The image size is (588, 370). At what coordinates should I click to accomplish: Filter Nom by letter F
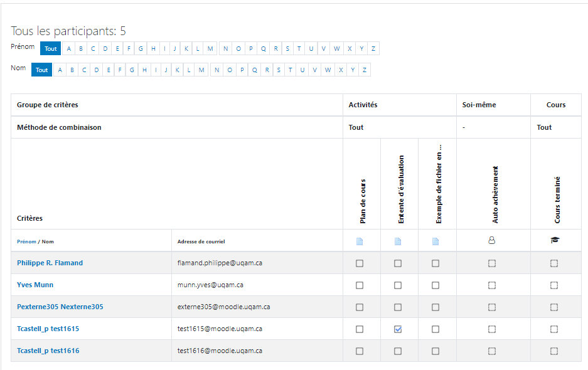120,70
